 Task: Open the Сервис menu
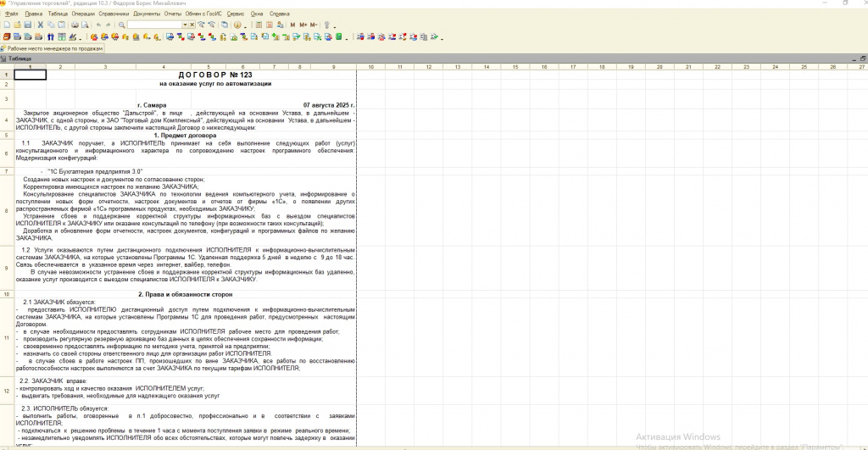click(236, 14)
